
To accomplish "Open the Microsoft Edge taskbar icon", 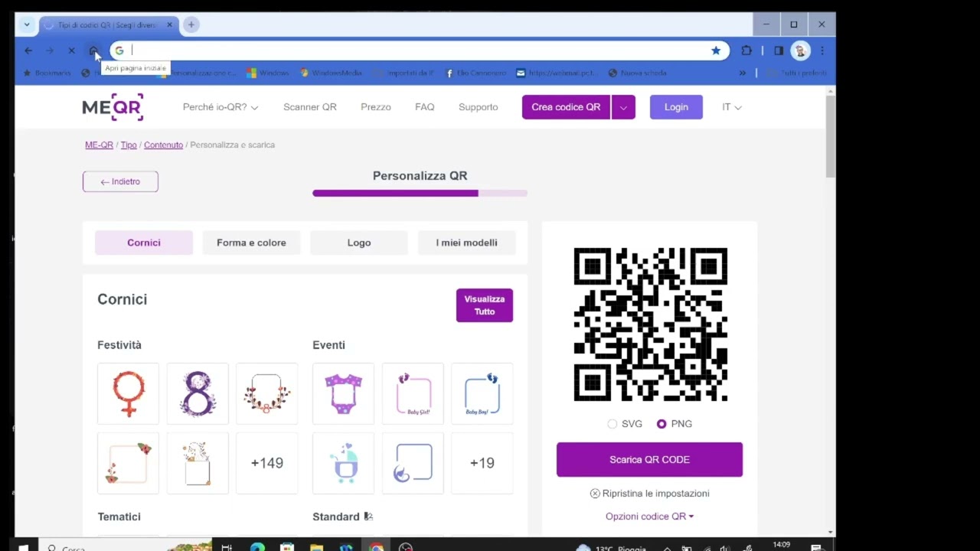I will [257, 547].
